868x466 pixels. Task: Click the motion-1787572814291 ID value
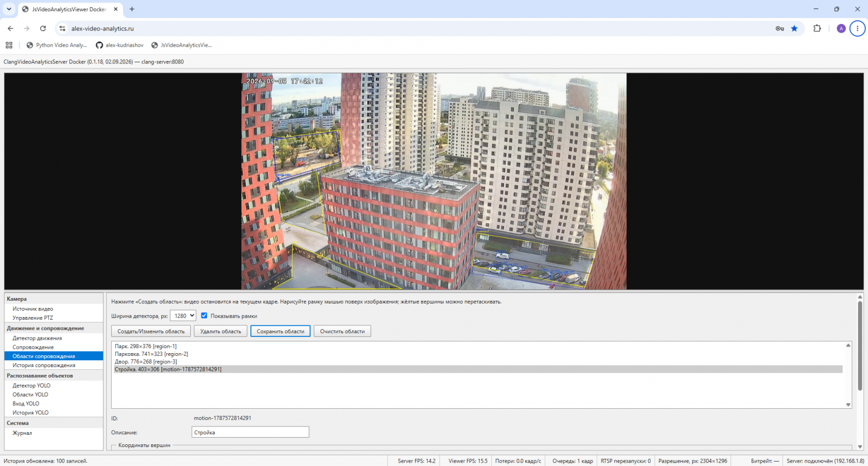coord(223,418)
